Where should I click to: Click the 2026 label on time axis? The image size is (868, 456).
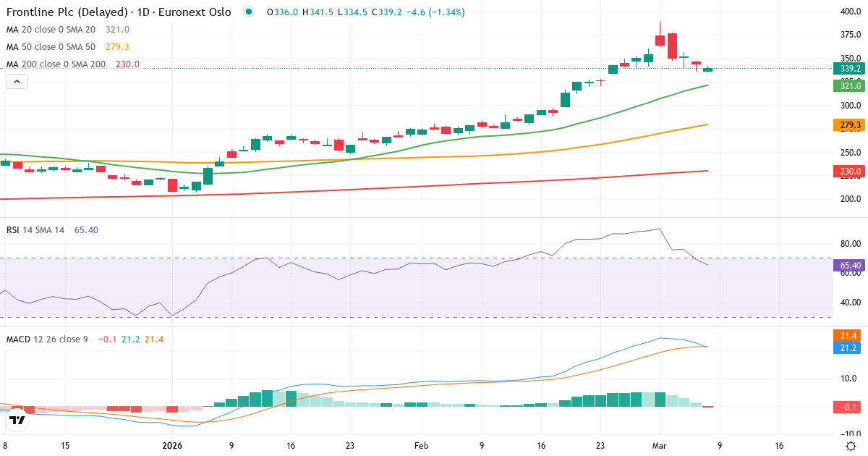(172, 447)
